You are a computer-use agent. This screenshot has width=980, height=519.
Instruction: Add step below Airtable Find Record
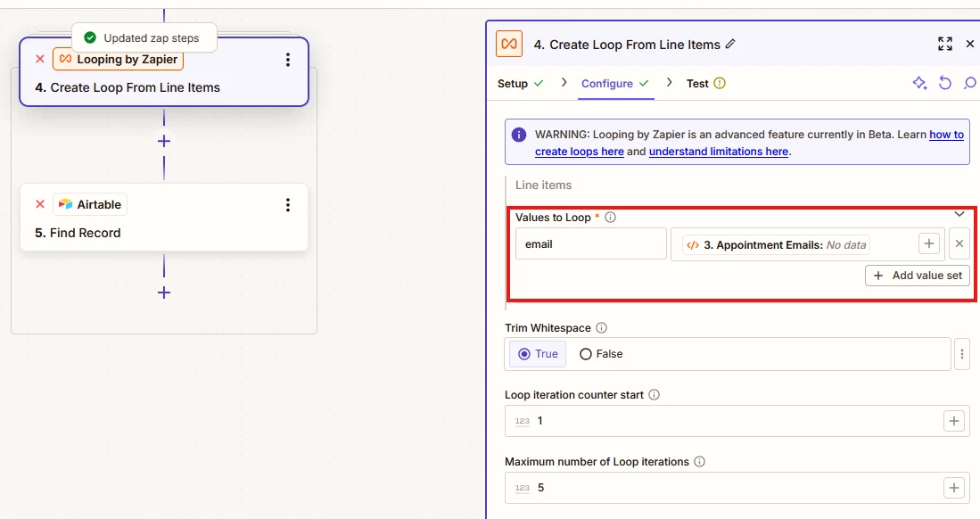tap(164, 292)
